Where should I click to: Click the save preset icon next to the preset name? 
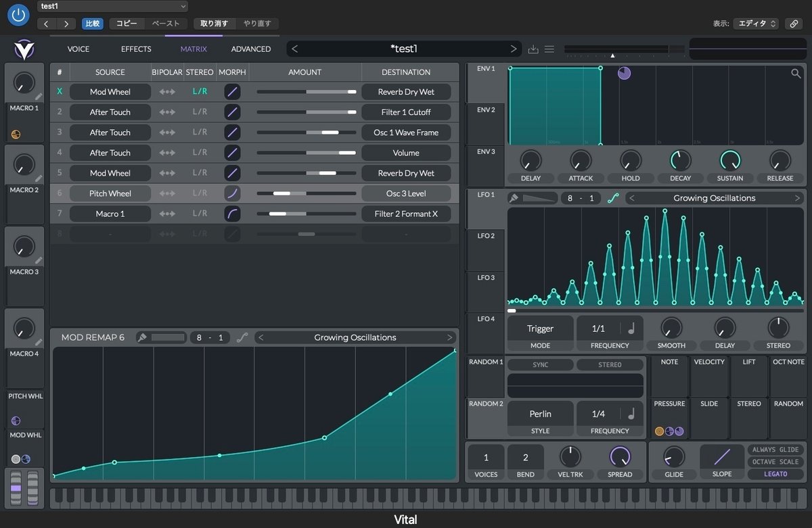pyautogui.click(x=533, y=49)
